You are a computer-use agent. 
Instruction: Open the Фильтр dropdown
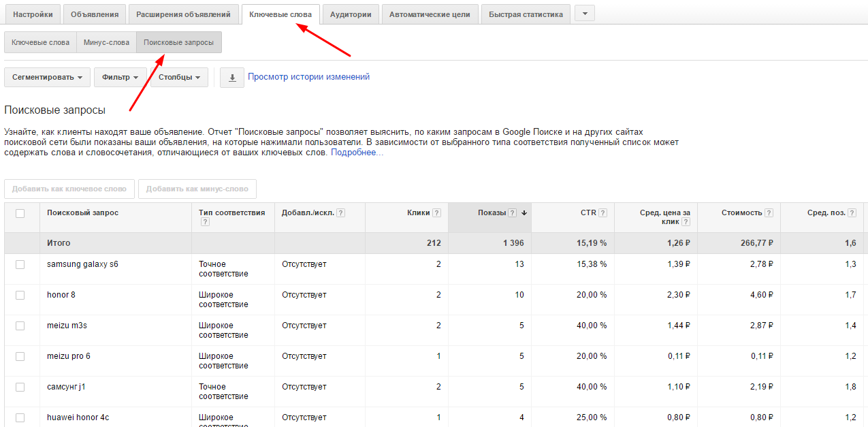tap(120, 78)
